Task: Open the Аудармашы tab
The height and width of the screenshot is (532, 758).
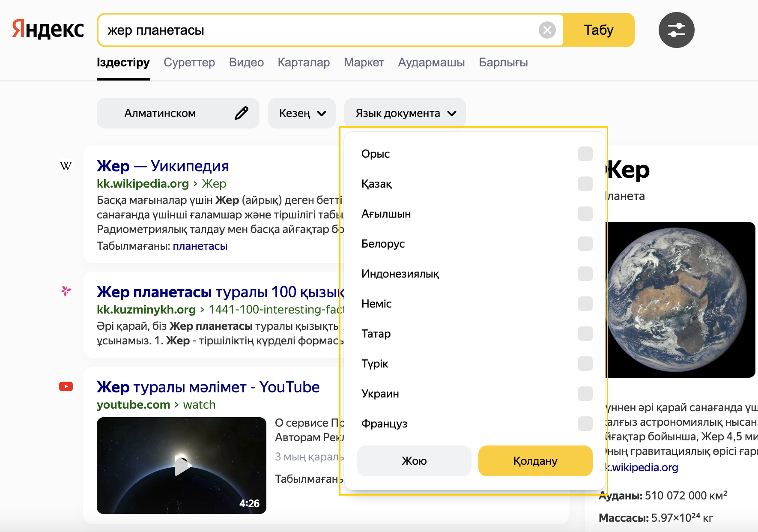Action: pyautogui.click(x=431, y=63)
